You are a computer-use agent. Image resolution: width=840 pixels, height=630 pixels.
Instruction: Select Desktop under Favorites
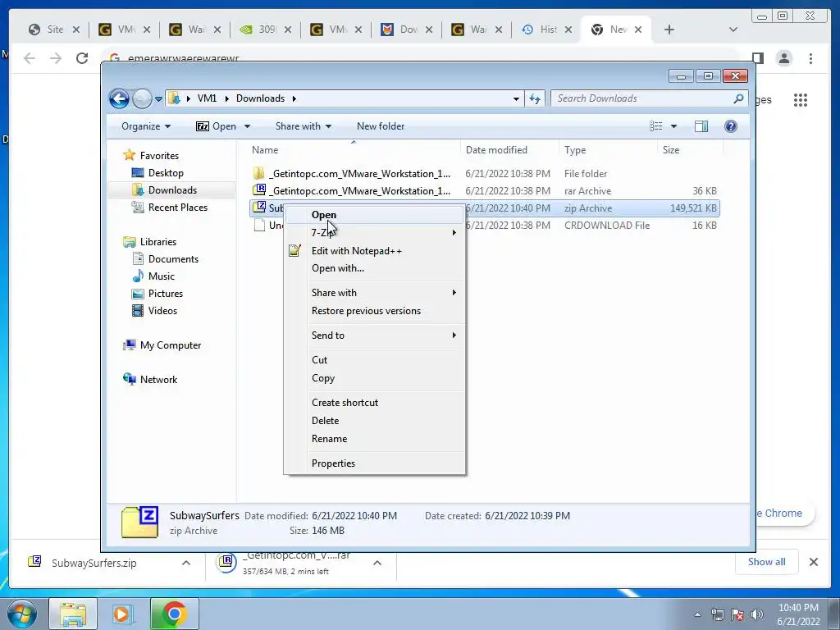point(166,173)
